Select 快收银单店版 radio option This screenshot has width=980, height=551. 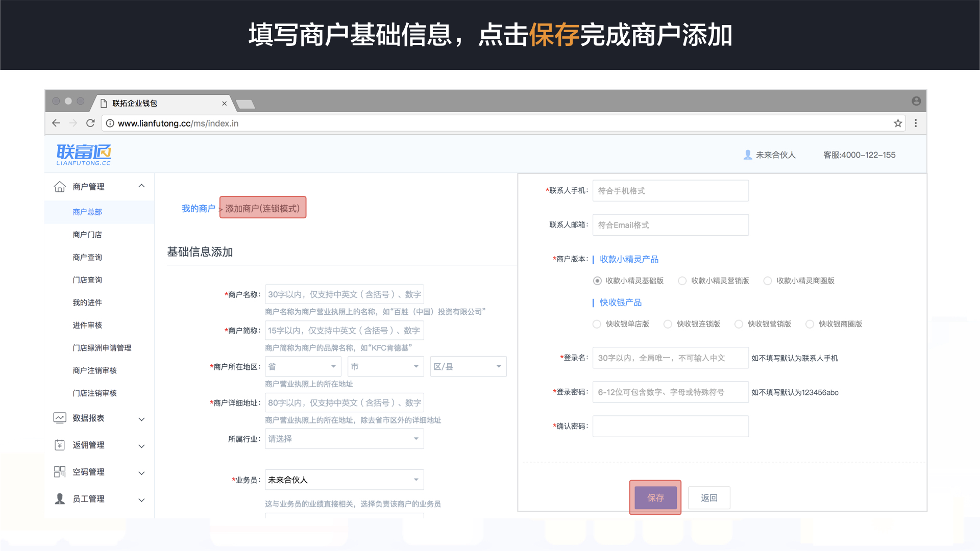pos(597,324)
